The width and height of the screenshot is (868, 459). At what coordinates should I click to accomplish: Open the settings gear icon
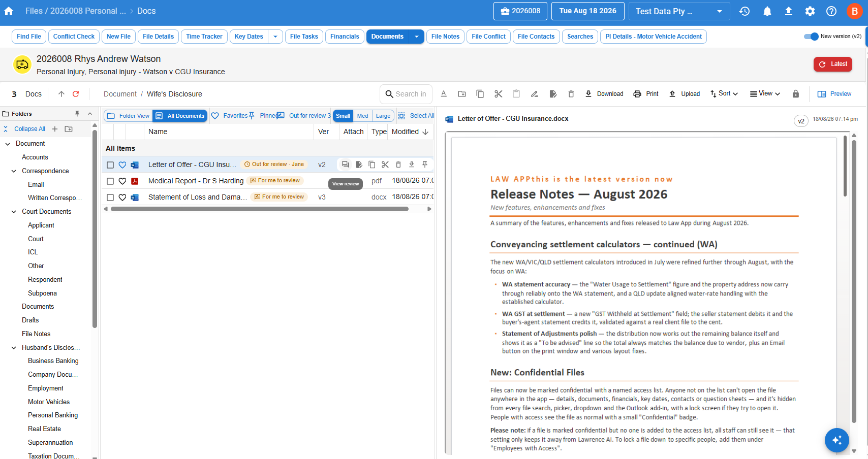click(810, 11)
